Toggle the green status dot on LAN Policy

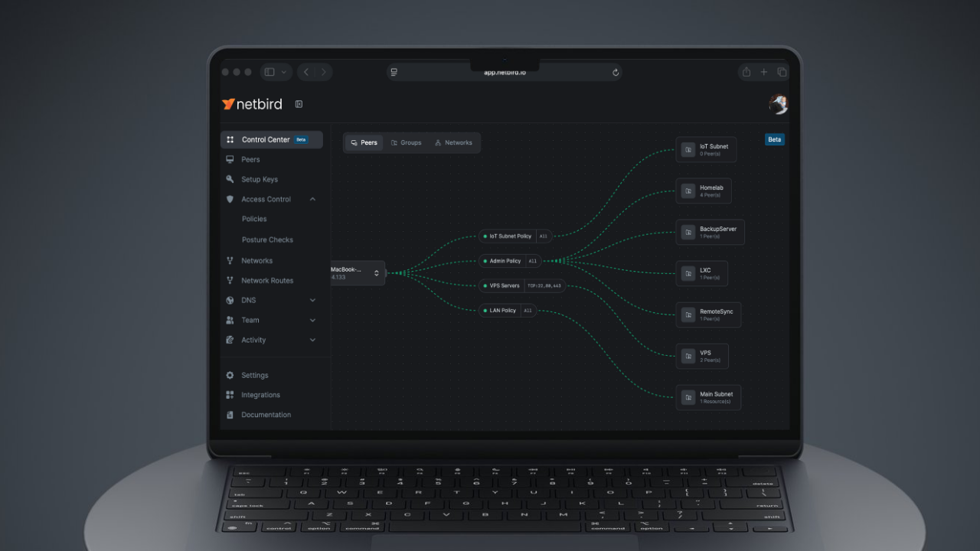(x=483, y=311)
